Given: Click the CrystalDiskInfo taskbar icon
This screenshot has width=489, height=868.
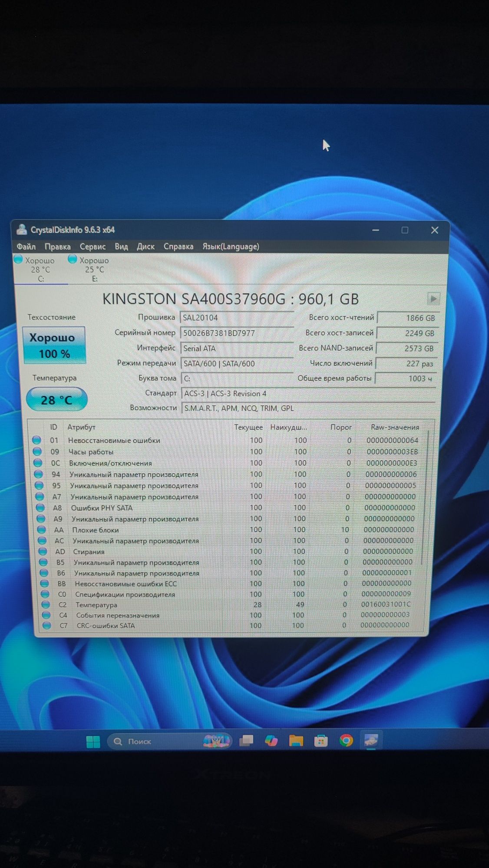Looking at the screenshot, I should click(x=371, y=740).
